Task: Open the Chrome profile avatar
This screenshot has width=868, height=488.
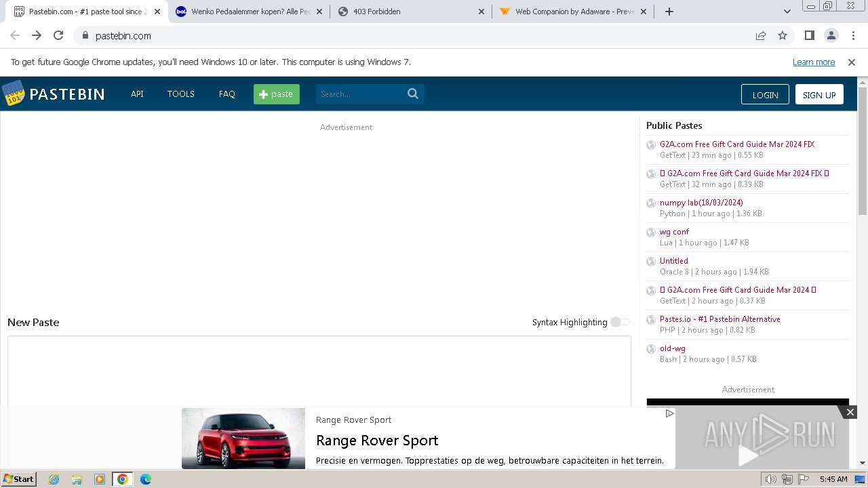Action: [831, 35]
